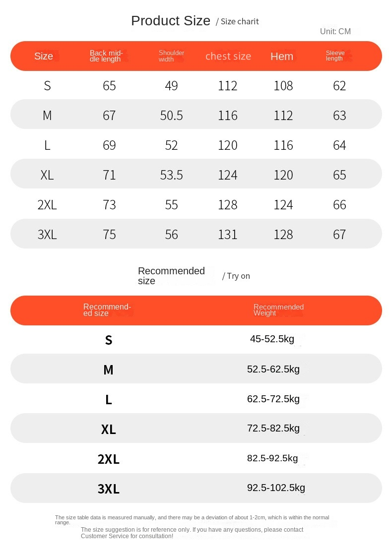Click the S back length value 65

pos(109,86)
